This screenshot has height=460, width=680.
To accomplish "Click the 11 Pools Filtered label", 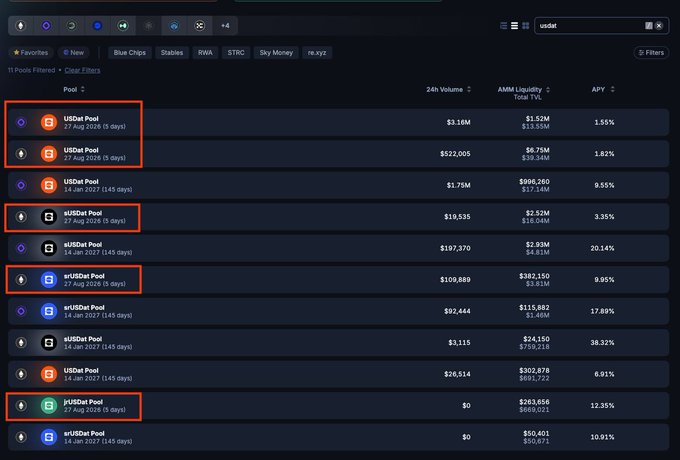I will 31,70.
